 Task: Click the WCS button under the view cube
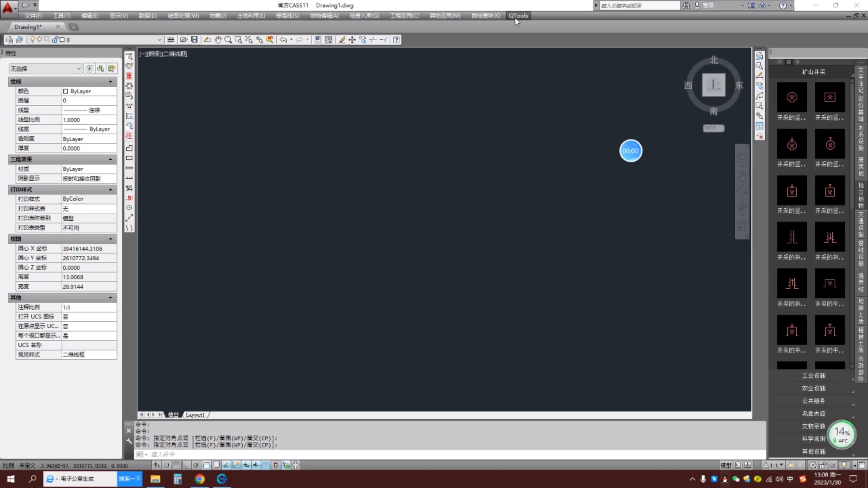coord(713,128)
